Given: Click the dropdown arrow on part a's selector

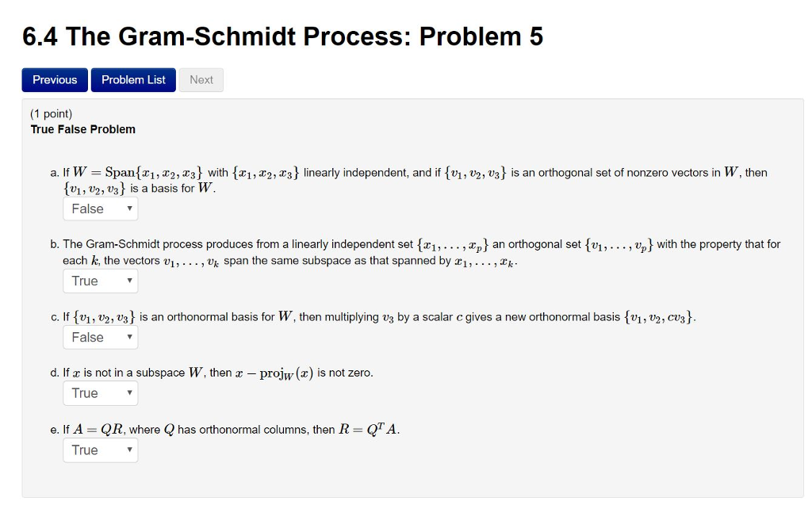Looking at the screenshot, I should (131, 209).
